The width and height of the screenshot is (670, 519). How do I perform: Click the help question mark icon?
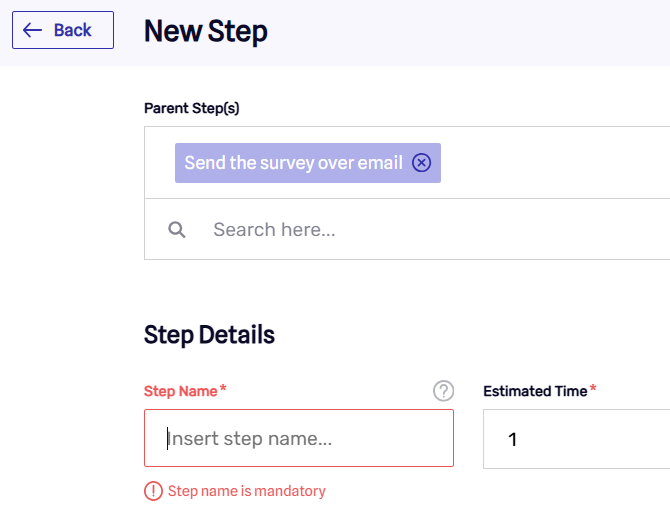[x=444, y=391]
